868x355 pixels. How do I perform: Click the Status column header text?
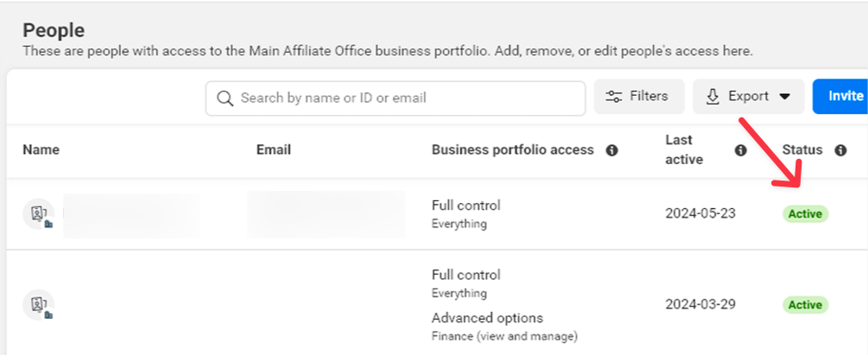tap(802, 149)
